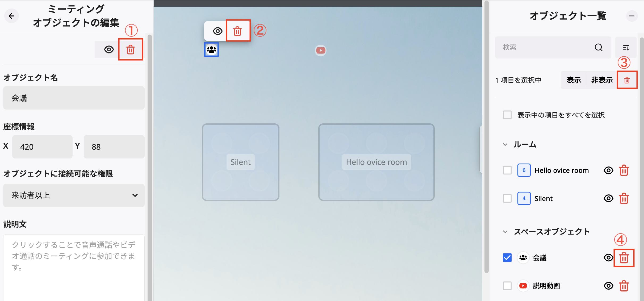Select the YouTube video object on the canvas

[x=320, y=50]
